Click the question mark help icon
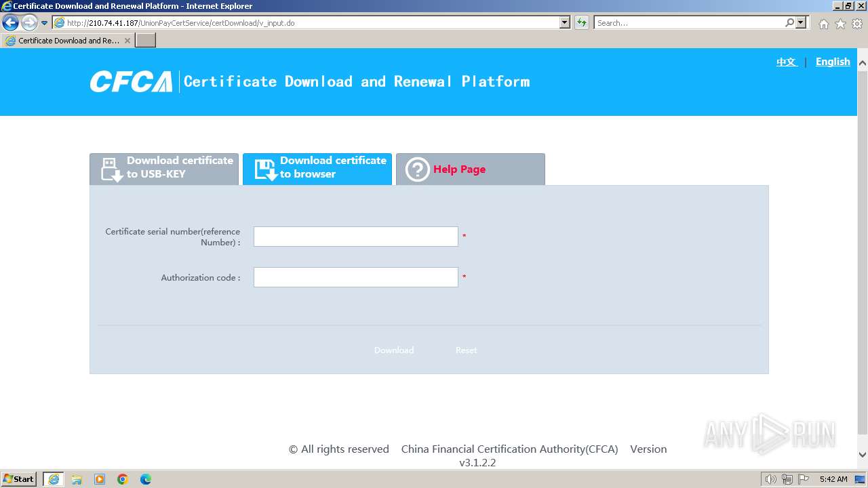Viewport: 868px width, 488px height. pos(418,169)
